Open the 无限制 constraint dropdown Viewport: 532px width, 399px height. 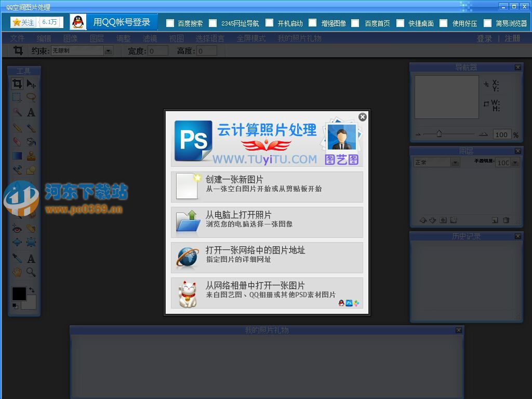[x=108, y=50]
